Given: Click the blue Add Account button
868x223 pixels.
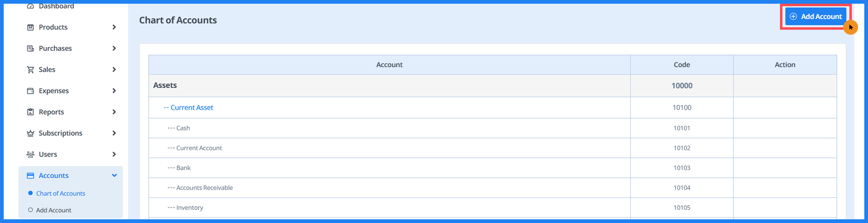Looking at the screenshot, I should tap(815, 16).
